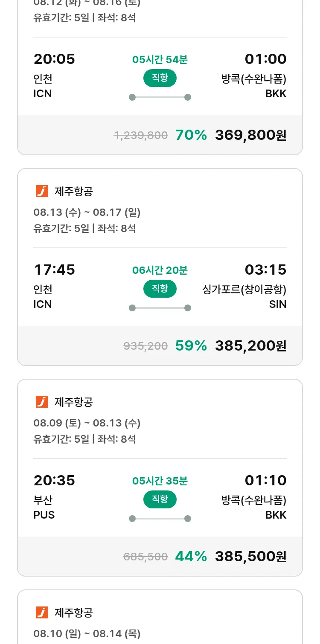Click the 59% discount label

(191, 345)
